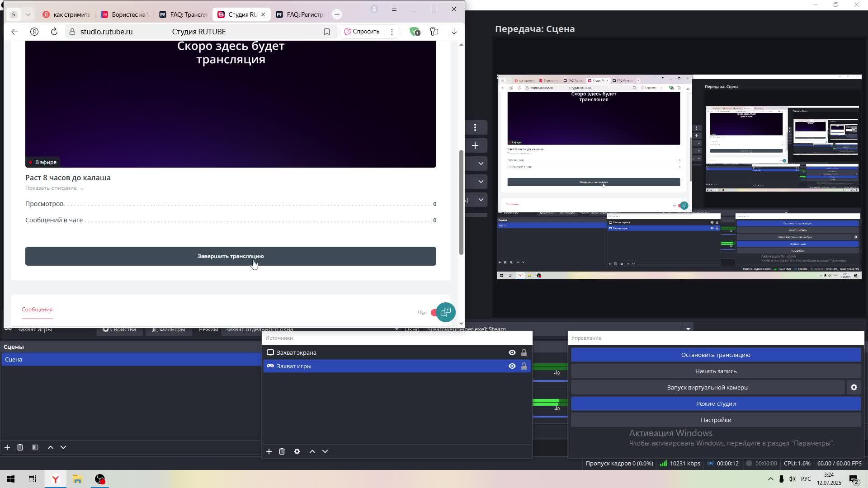
Task: Open OBS three-dot menu beside preview
Action: (475, 127)
